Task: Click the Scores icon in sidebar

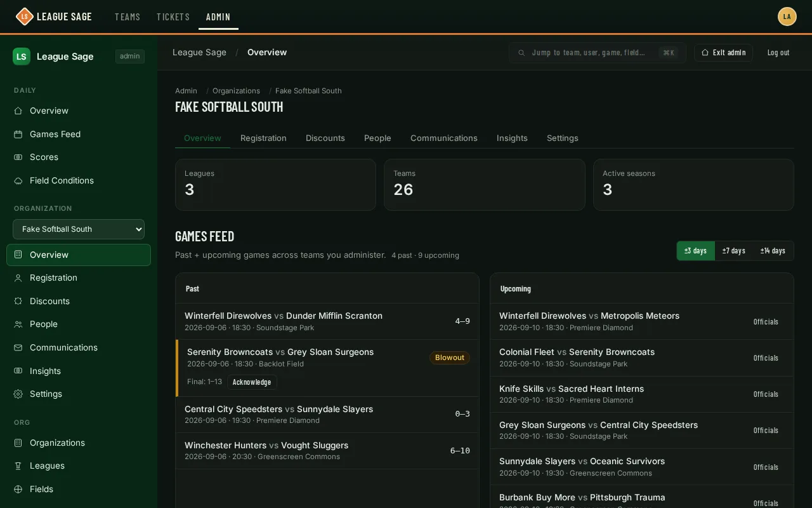Action: click(x=18, y=157)
